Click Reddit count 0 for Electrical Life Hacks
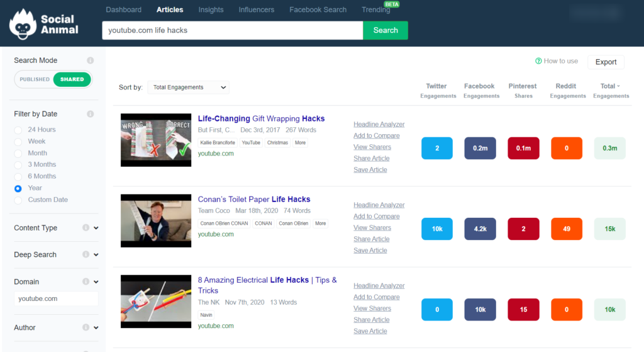Image resolution: width=644 pixels, height=352 pixels. tap(567, 309)
